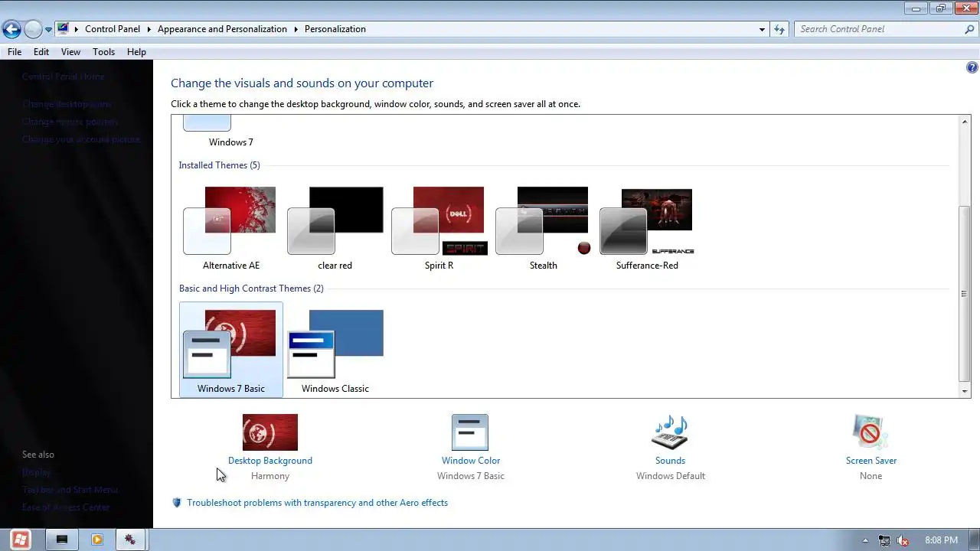This screenshot has height=551, width=980.
Task: Apply the clear red theme
Action: tap(335, 228)
